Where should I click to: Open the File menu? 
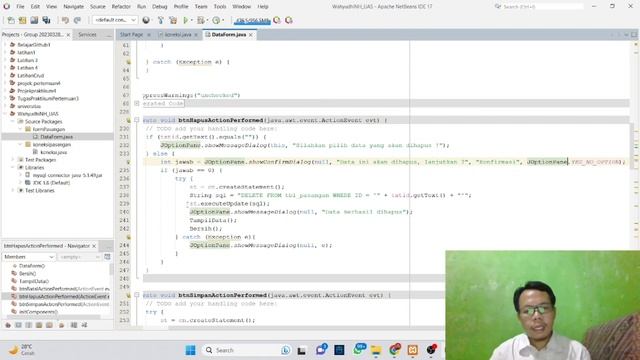[x=20, y=7]
